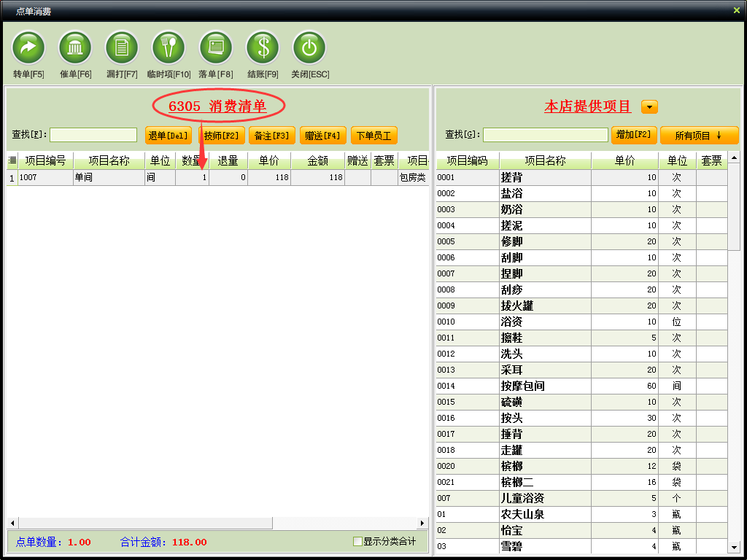Select the 槟榔二 item row
The image size is (747, 560).
(581, 482)
